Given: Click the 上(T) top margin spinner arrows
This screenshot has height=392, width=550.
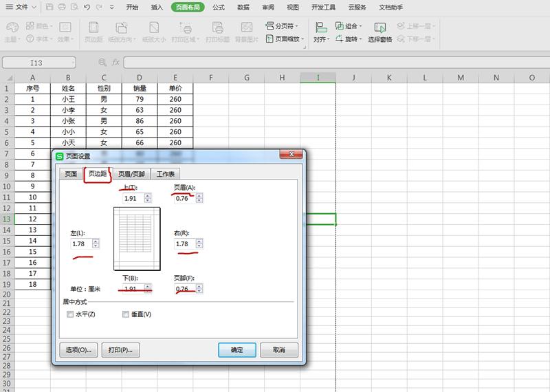Looking at the screenshot, I should (148, 198).
